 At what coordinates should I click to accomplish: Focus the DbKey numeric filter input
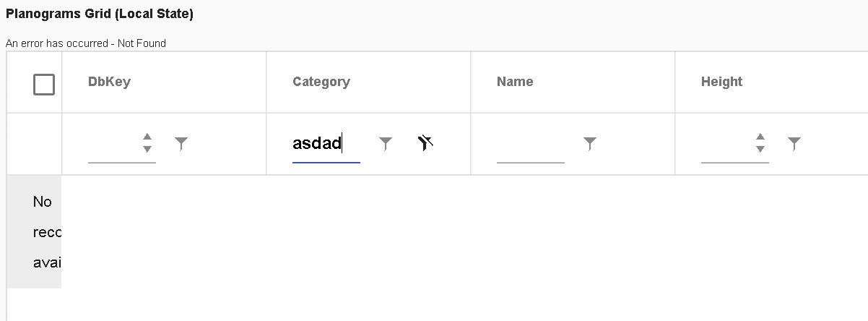point(112,144)
